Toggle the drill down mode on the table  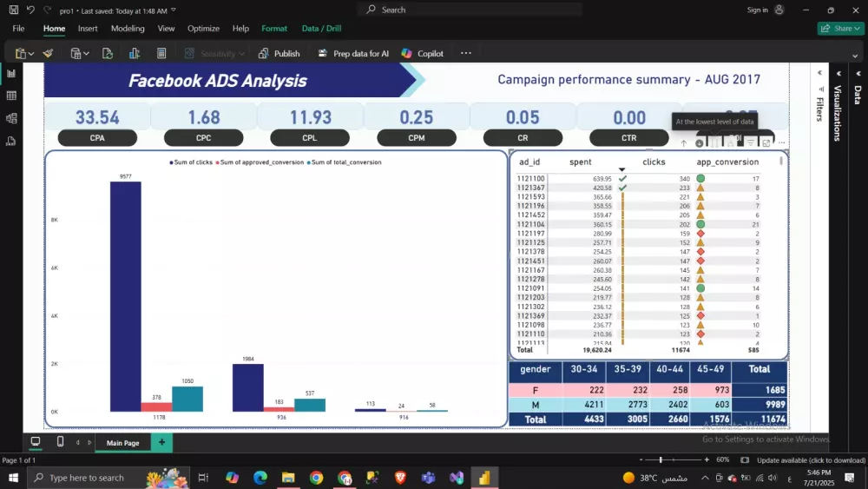pyautogui.click(x=699, y=143)
